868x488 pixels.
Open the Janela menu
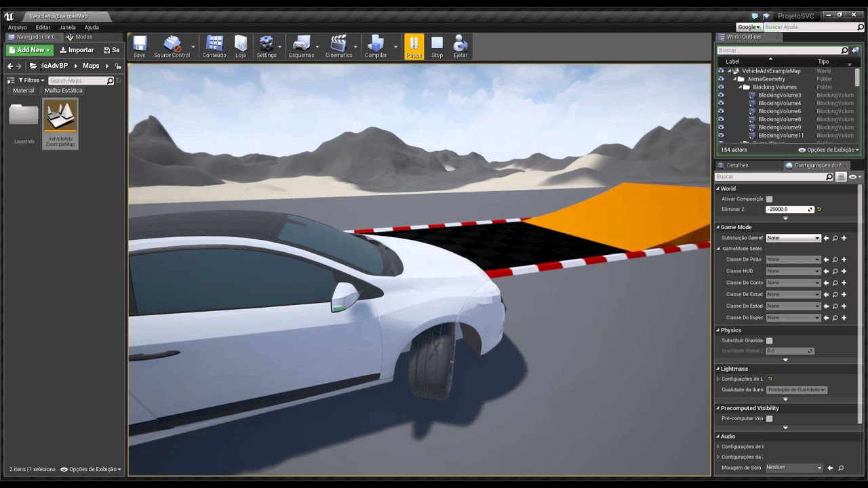[67, 27]
